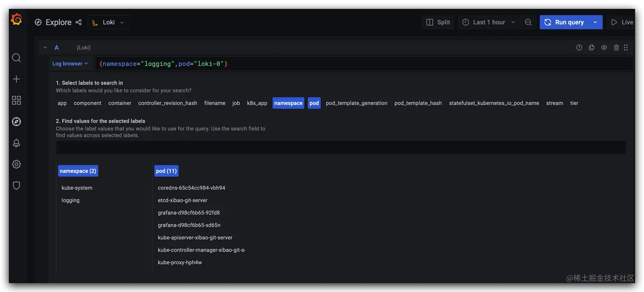Click the Explore page title

tap(59, 22)
